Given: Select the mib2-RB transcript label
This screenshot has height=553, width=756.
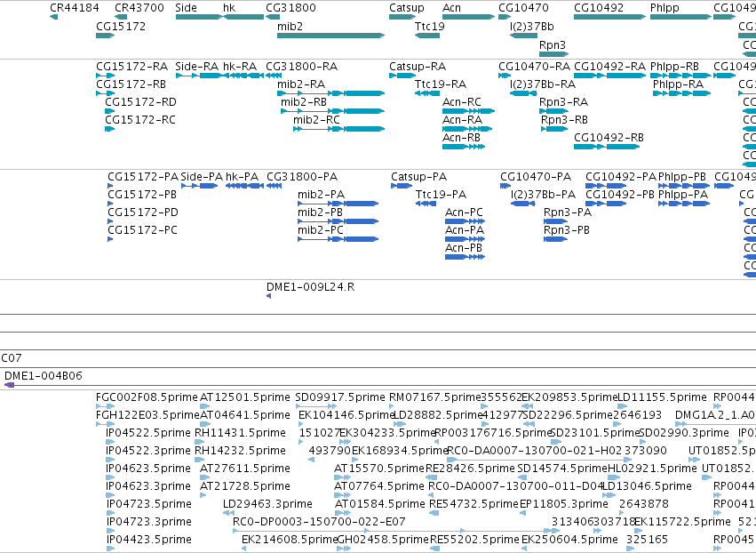Looking at the screenshot, I should (304, 102).
